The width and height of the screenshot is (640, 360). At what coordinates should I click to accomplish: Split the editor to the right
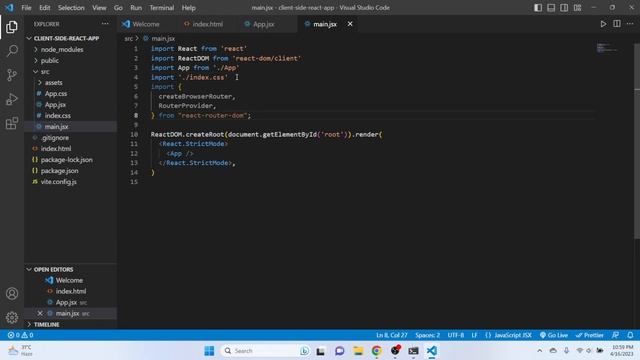pos(617,24)
